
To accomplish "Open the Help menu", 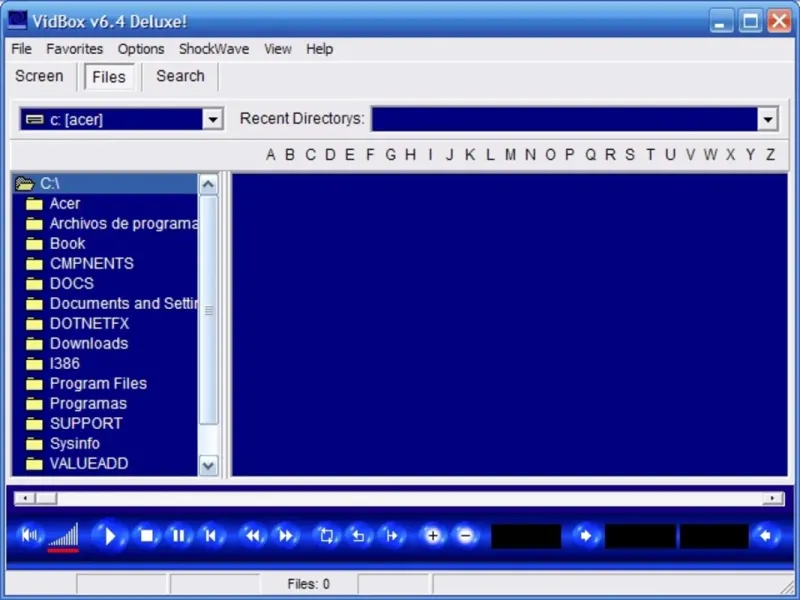I will click(x=319, y=49).
